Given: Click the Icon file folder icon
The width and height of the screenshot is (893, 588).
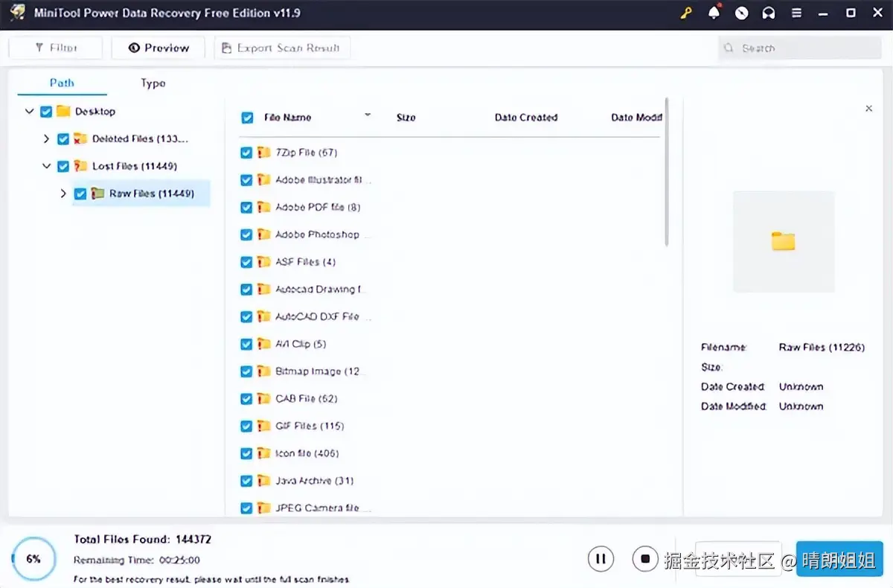Looking at the screenshot, I should 263,453.
